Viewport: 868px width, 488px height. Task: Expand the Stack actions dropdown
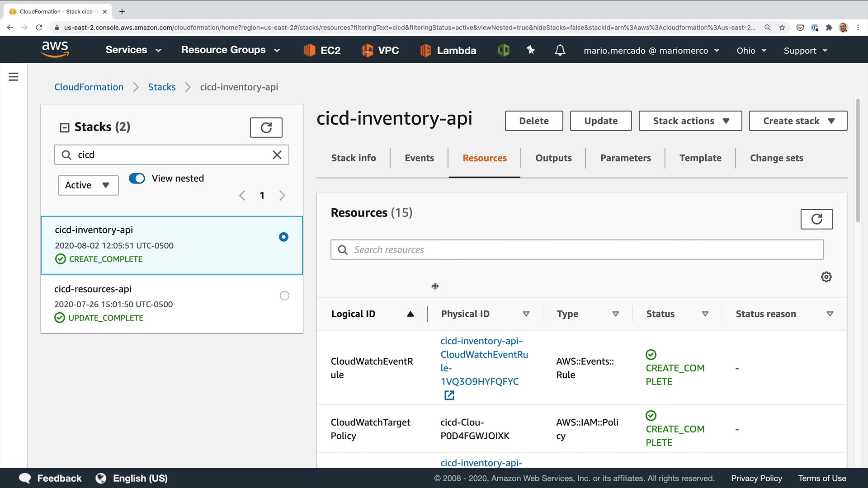690,121
